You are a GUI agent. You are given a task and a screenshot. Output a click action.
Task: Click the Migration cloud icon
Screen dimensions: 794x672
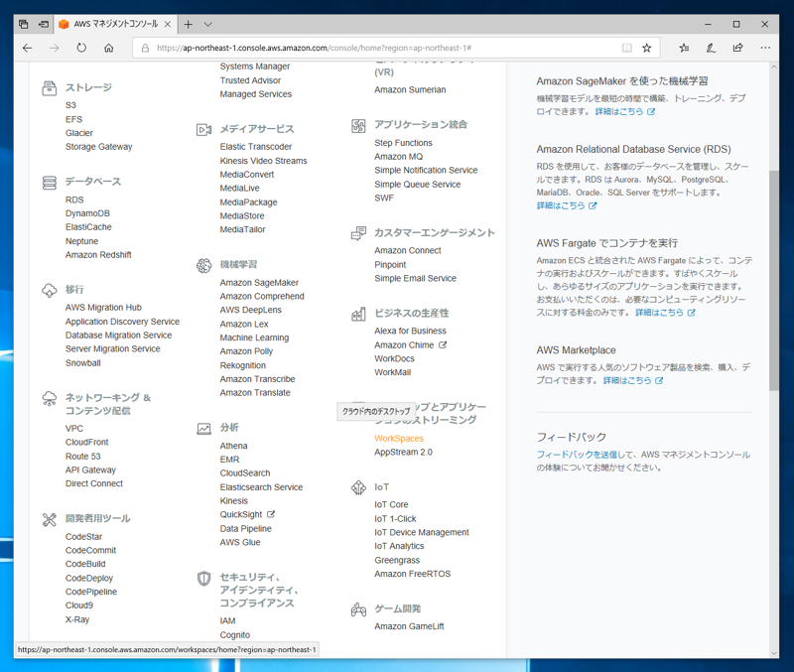tap(49, 290)
